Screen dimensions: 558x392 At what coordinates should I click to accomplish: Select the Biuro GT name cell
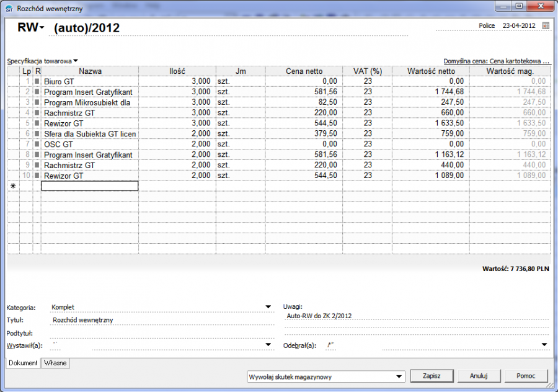click(90, 81)
